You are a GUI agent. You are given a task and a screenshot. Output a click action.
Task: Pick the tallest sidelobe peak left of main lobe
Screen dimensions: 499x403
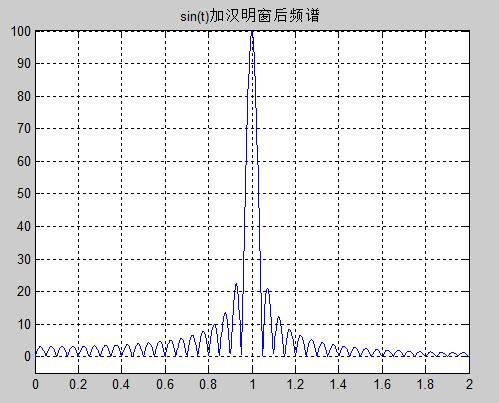click(x=236, y=284)
